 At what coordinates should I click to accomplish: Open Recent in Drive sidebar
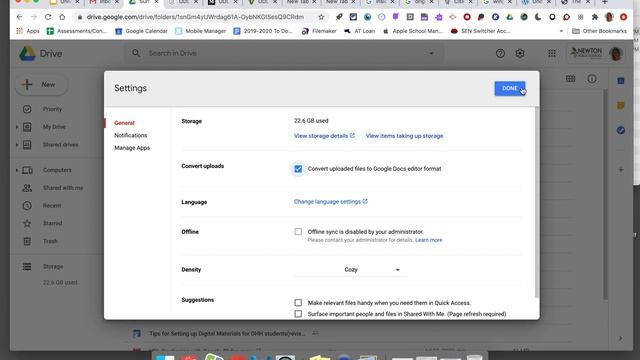click(52, 206)
